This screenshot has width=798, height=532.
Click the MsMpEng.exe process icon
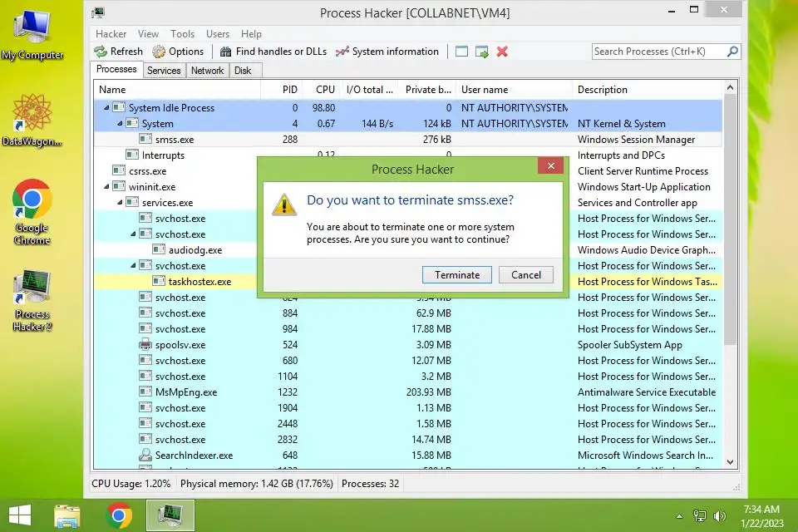[x=145, y=392]
